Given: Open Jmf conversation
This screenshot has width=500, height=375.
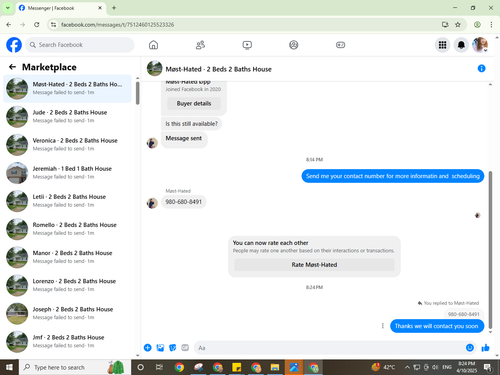Looking at the screenshot, I should pyautogui.click(x=67, y=341).
